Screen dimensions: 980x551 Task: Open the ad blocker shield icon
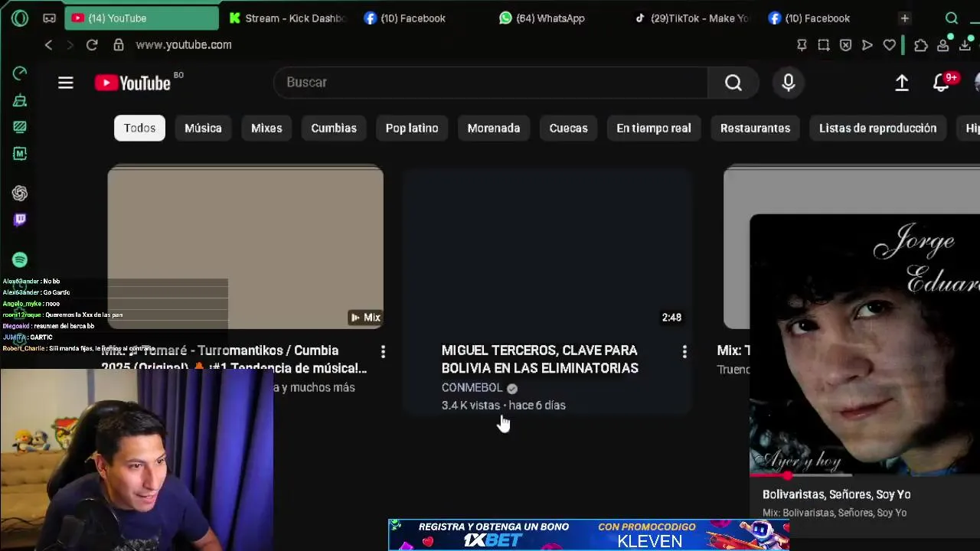(845, 45)
